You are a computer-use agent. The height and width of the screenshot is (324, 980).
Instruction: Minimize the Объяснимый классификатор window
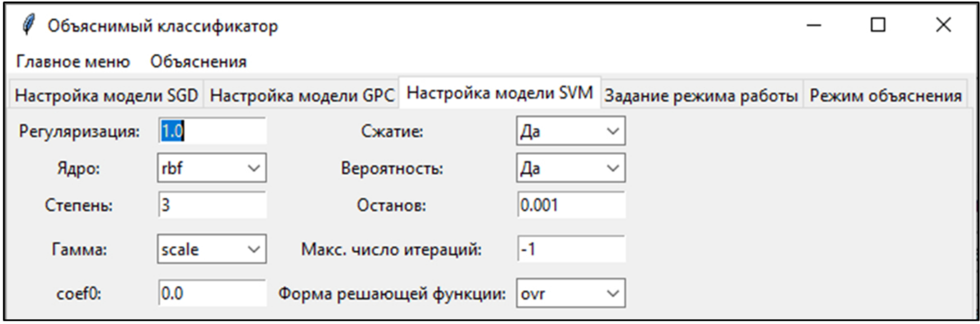click(x=814, y=25)
